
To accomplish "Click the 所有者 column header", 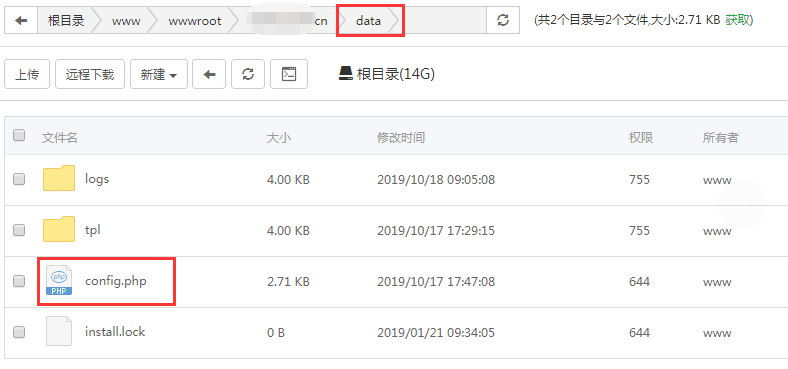I will 721,137.
